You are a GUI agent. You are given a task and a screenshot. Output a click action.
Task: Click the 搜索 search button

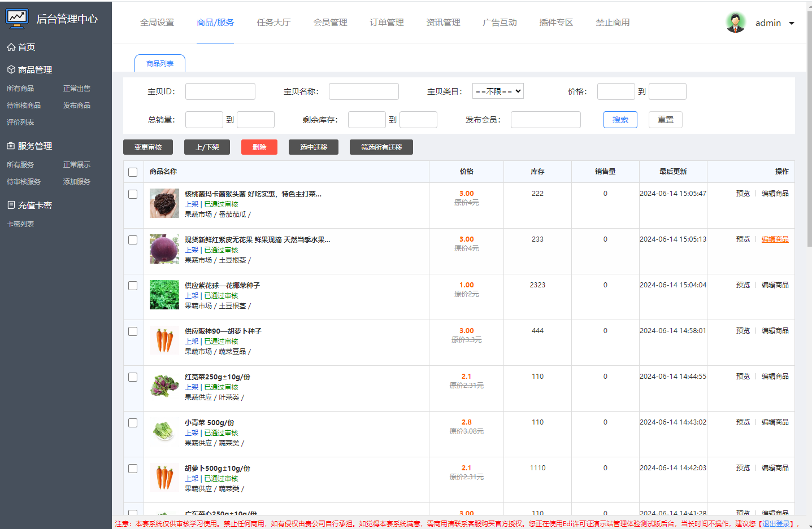point(620,120)
